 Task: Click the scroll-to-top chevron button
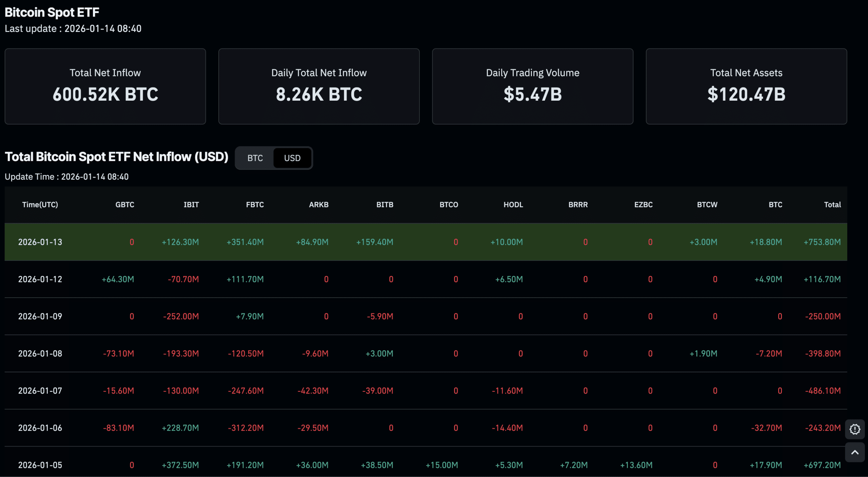(x=854, y=452)
